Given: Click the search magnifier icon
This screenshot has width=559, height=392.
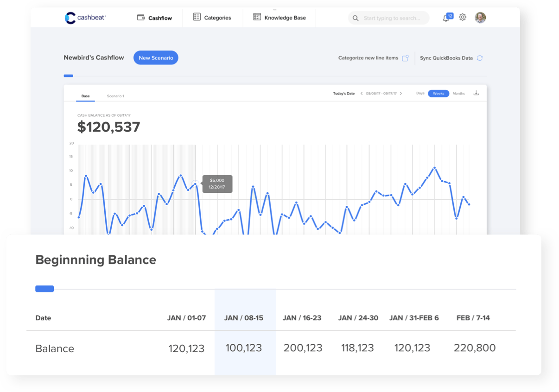Looking at the screenshot, I should click(x=356, y=19).
